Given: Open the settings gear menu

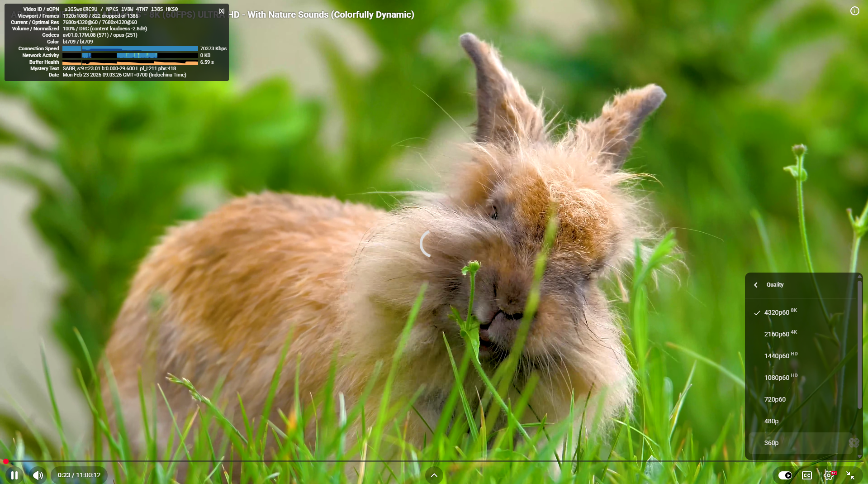Looking at the screenshot, I should tap(829, 475).
